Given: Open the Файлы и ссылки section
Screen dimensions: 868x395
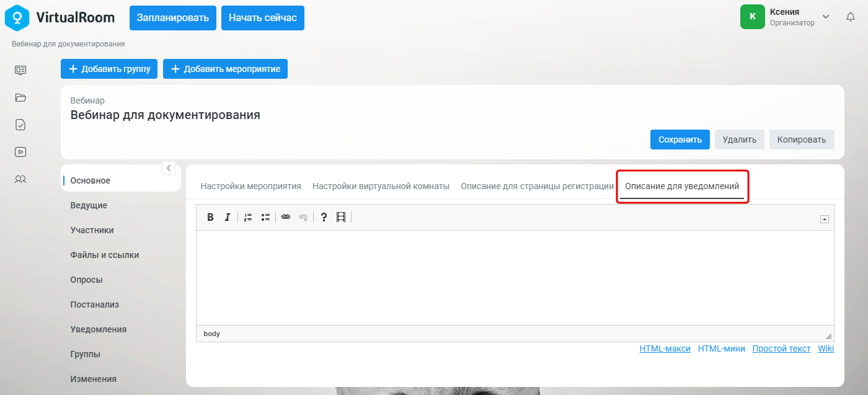Looking at the screenshot, I should click(105, 255).
